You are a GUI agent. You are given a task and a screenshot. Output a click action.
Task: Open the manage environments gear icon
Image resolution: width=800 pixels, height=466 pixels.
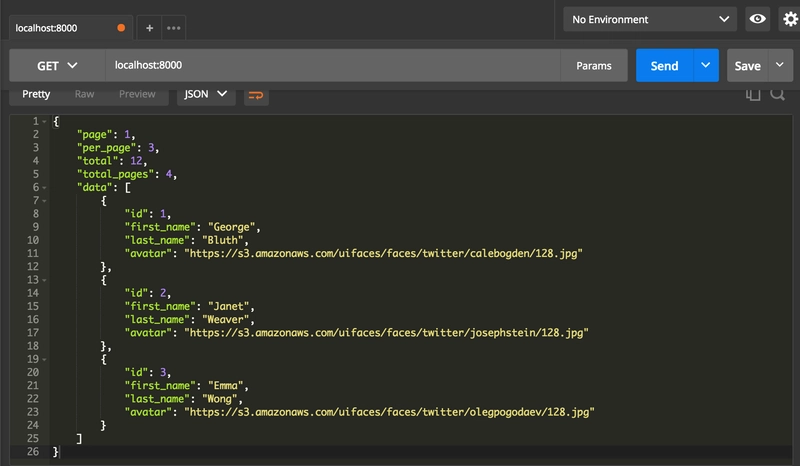pos(789,19)
